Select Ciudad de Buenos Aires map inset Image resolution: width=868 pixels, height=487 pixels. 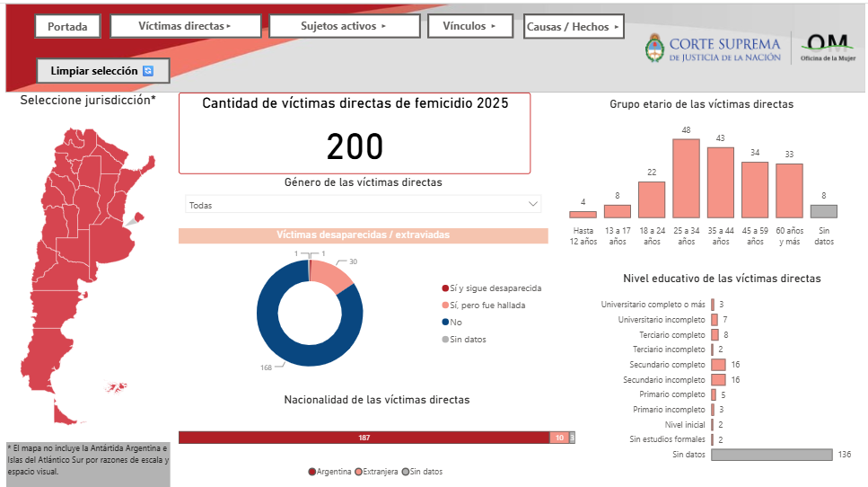139,217
